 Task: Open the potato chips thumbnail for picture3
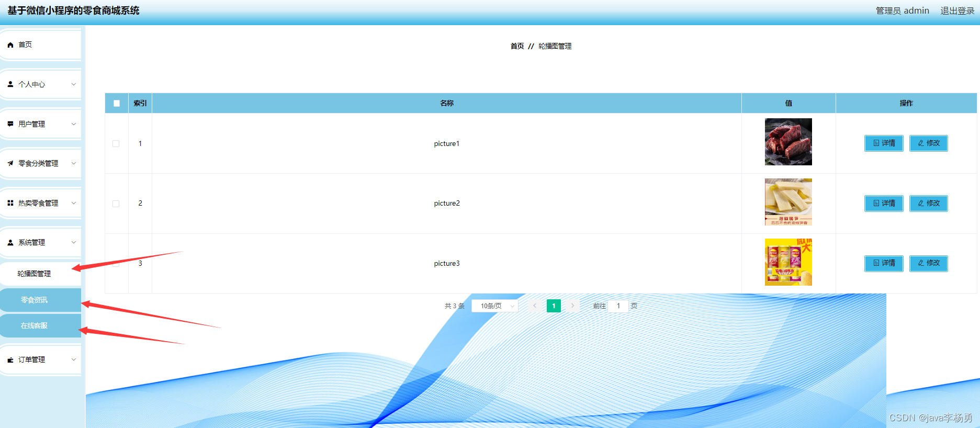pyautogui.click(x=788, y=262)
